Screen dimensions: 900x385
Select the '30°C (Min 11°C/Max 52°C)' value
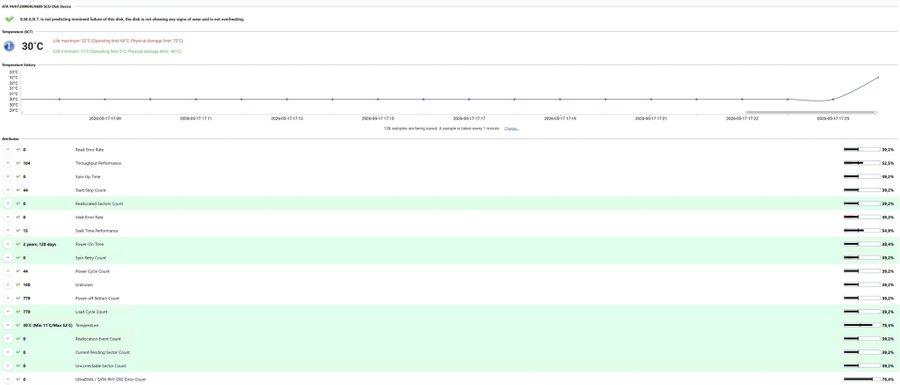click(x=48, y=325)
